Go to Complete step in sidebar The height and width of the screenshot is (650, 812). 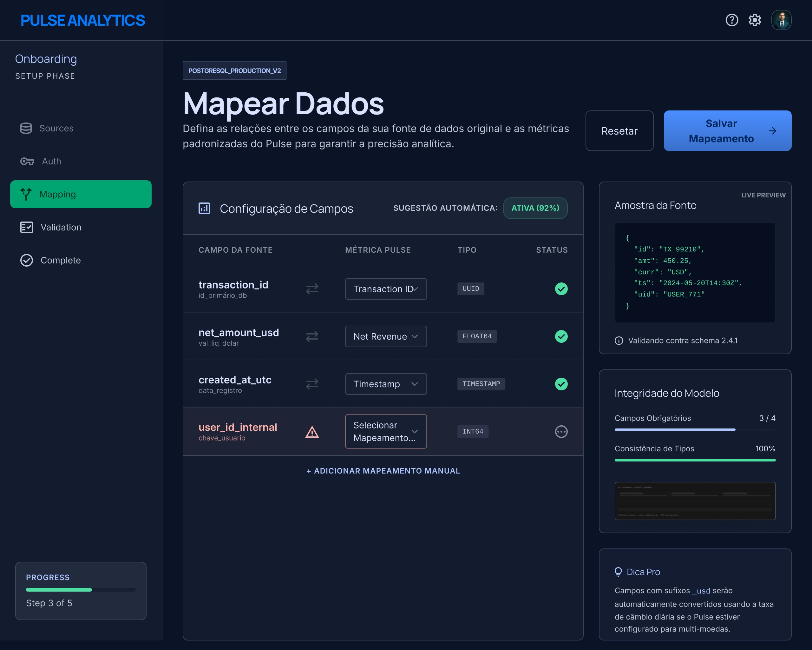click(81, 260)
